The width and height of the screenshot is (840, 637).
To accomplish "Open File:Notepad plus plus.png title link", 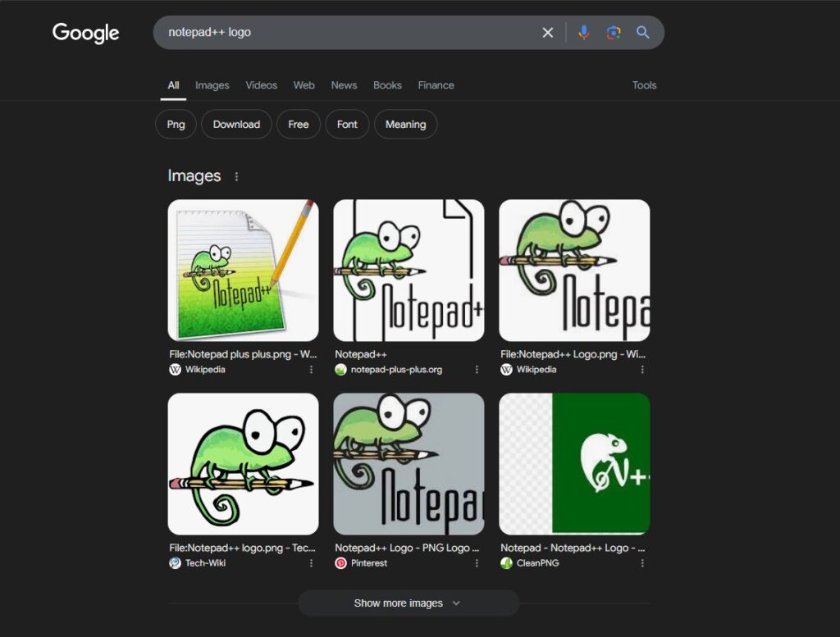I will pyautogui.click(x=243, y=354).
